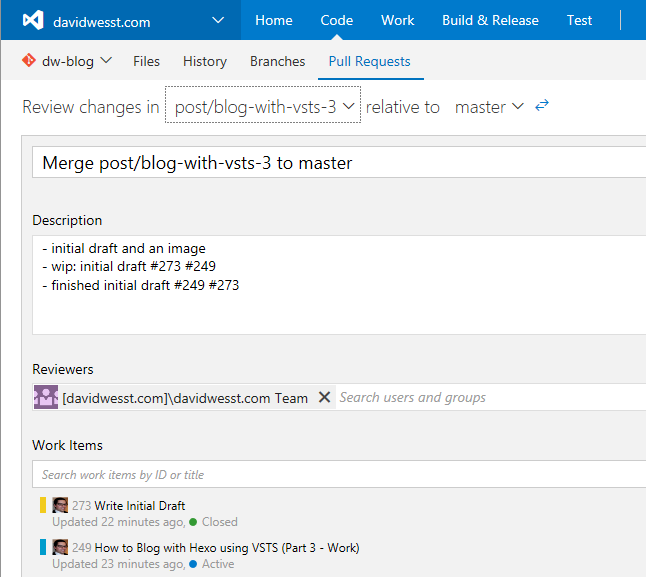Click the 'Reviewers' label
The width and height of the screenshot is (646, 577).
[x=63, y=369]
